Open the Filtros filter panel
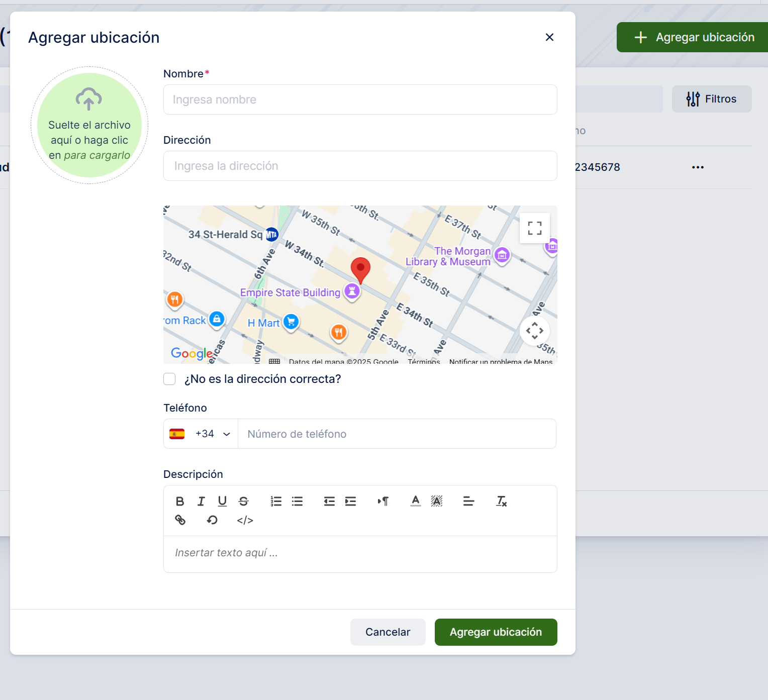Screen dimensions: 768x700 click(711, 99)
